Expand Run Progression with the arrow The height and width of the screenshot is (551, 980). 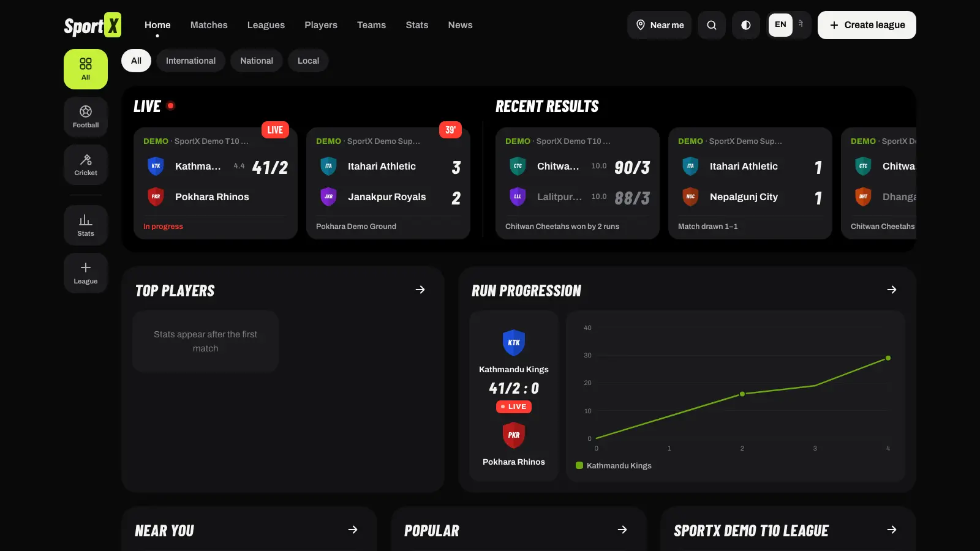coord(892,290)
